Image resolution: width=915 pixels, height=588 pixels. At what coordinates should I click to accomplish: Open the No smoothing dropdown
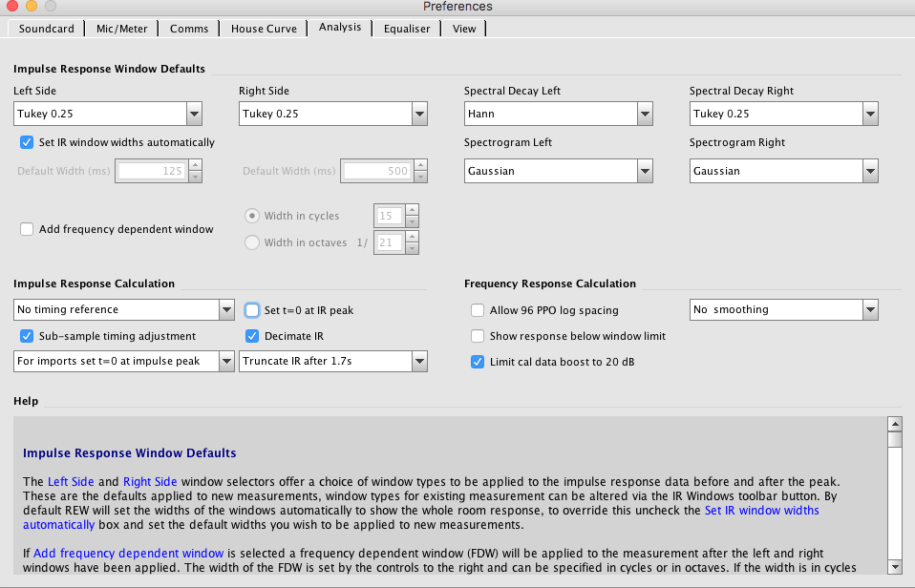click(x=784, y=309)
